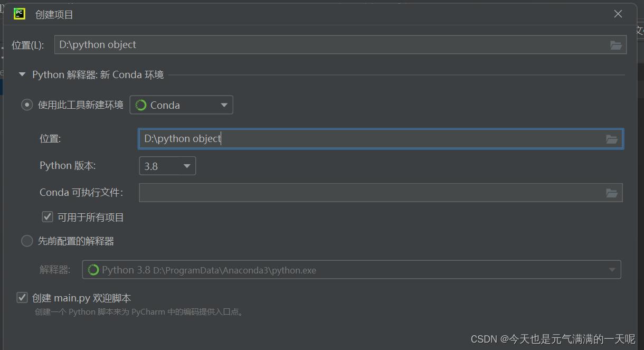Click the PyCharm logo icon in title bar
The height and width of the screenshot is (350, 644).
[20, 14]
